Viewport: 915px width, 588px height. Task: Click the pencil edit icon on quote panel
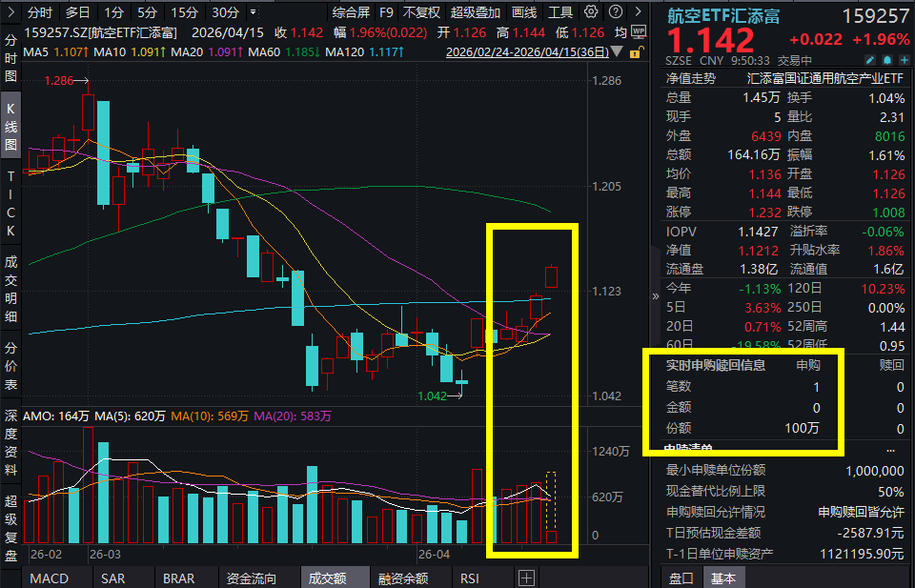coord(869,59)
